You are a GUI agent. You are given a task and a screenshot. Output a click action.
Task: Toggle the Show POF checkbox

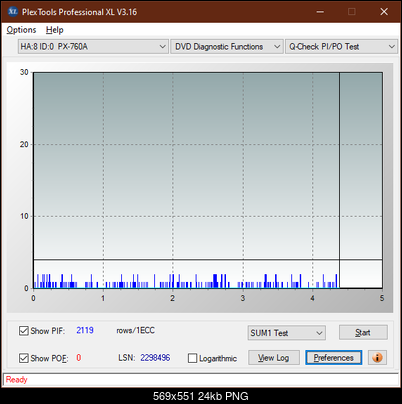pyautogui.click(x=24, y=358)
